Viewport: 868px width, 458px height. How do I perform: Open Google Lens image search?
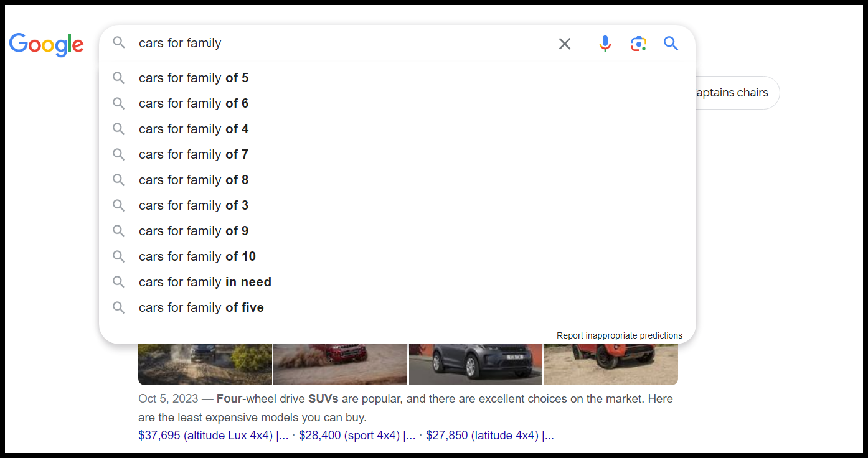638,44
